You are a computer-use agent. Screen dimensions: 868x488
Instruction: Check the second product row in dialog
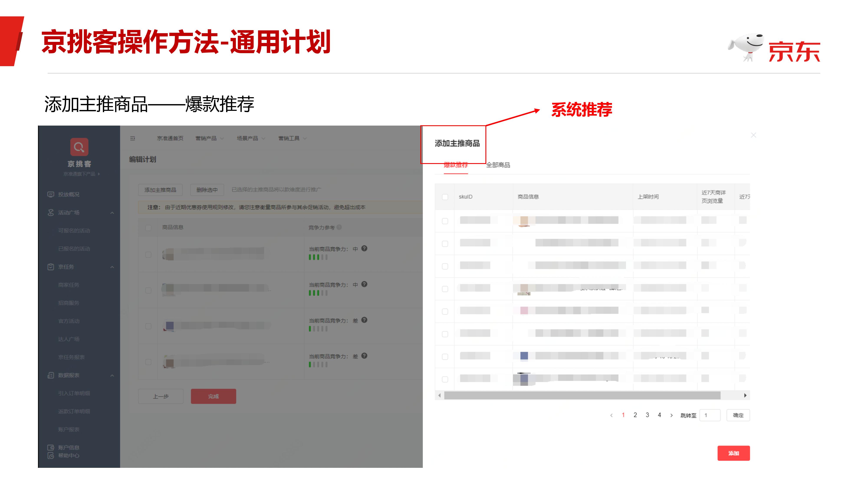[445, 244]
